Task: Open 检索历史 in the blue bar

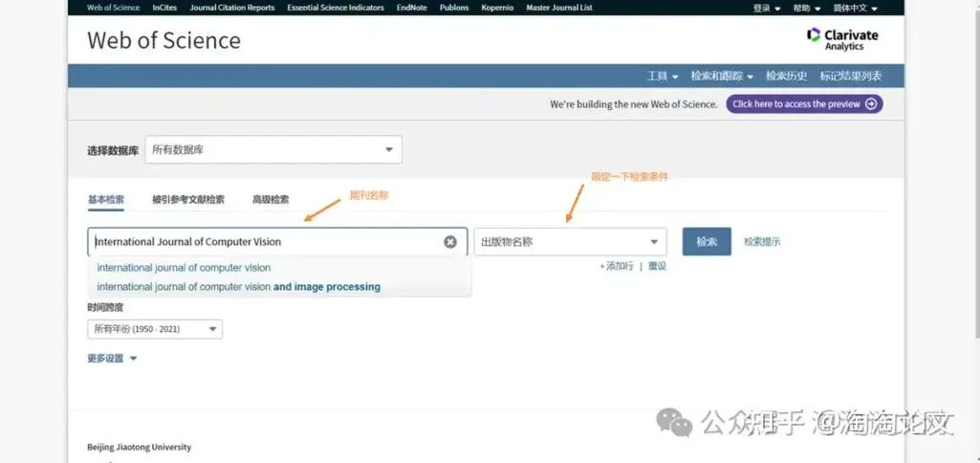Action: pos(787,77)
